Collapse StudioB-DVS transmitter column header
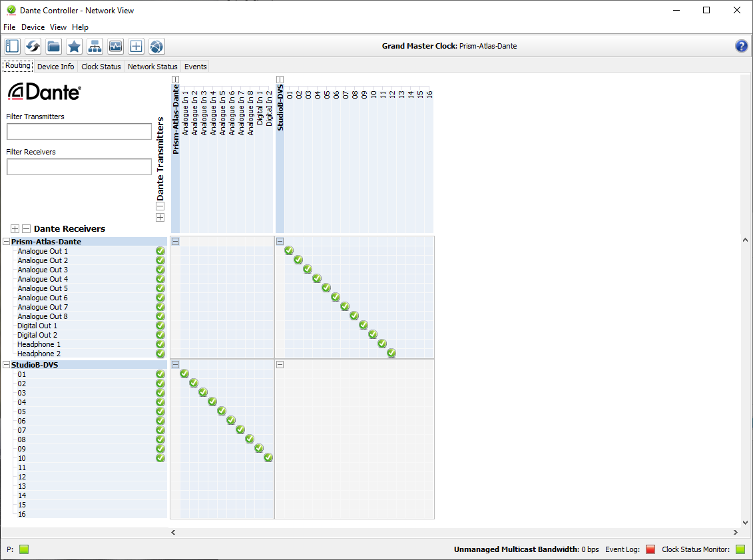 coord(280,80)
